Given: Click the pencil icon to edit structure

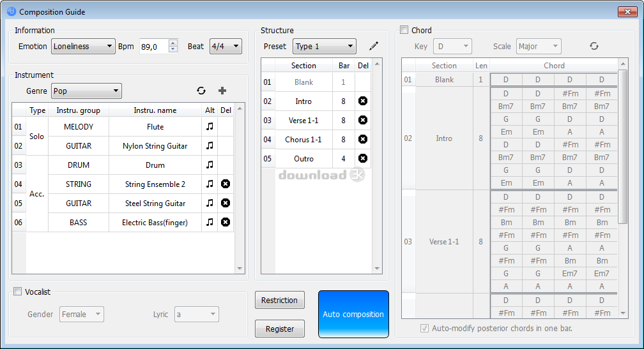Looking at the screenshot, I should (374, 47).
